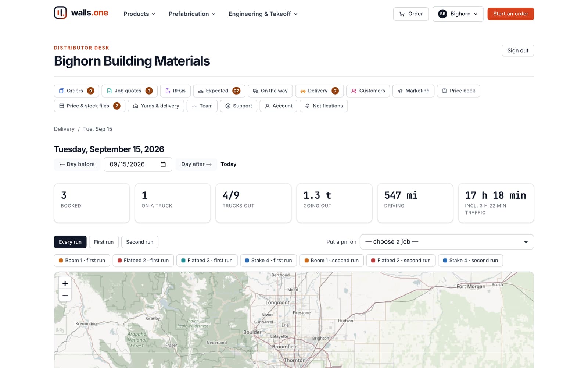This screenshot has width=588, height=368.
Task: Open the Customers tab
Action: 368,91
